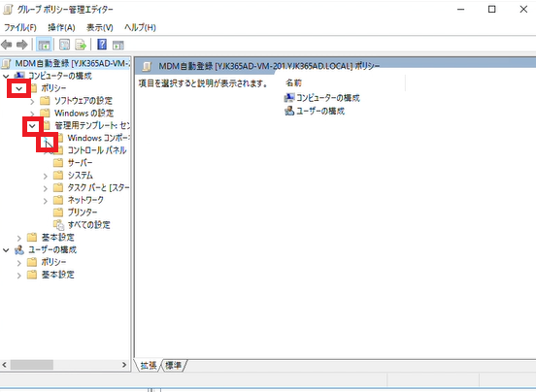Viewport: 536px width, 392px height.
Task: Toggle the show/hide console tree icon
Action: point(44,45)
